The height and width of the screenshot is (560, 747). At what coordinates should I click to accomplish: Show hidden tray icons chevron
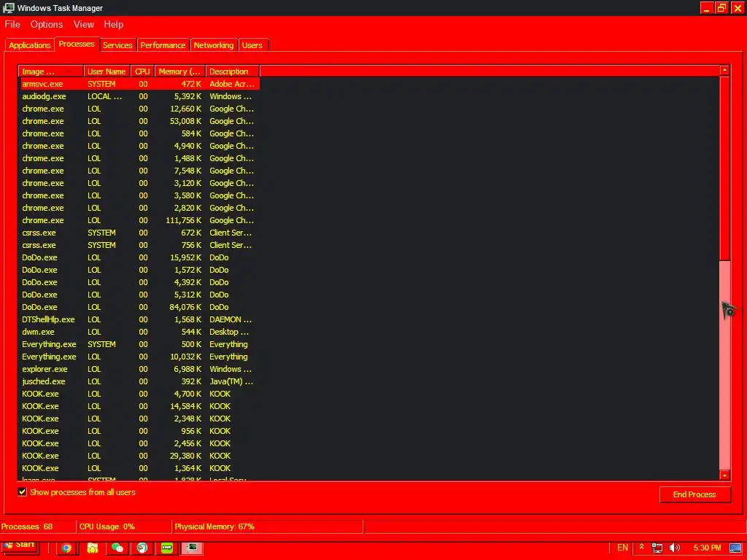click(642, 547)
